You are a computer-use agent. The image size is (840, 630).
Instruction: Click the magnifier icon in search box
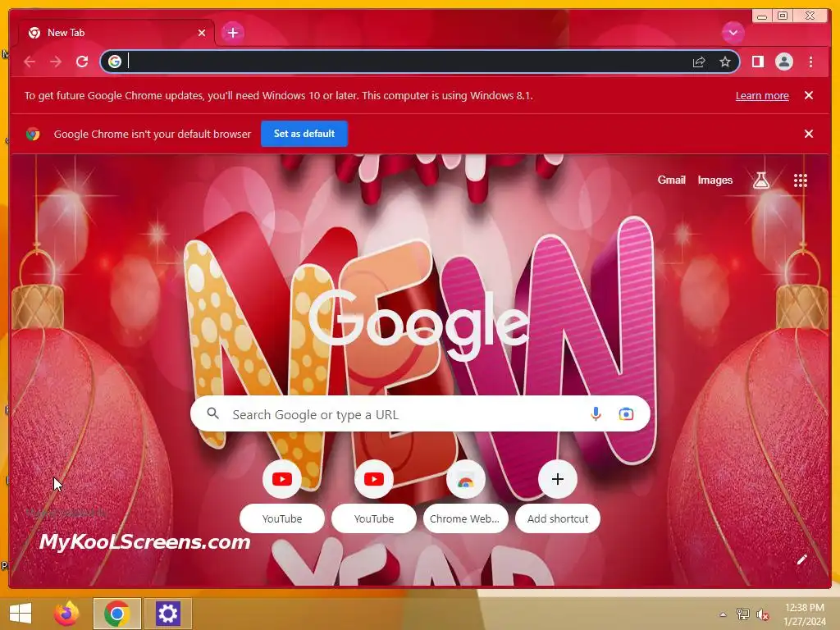[x=212, y=413]
